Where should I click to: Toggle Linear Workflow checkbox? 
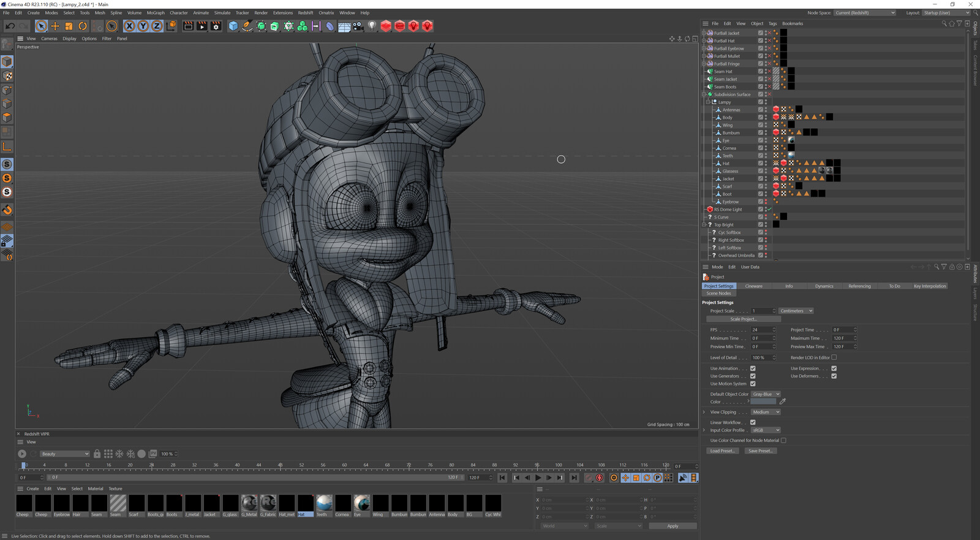point(753,422)
